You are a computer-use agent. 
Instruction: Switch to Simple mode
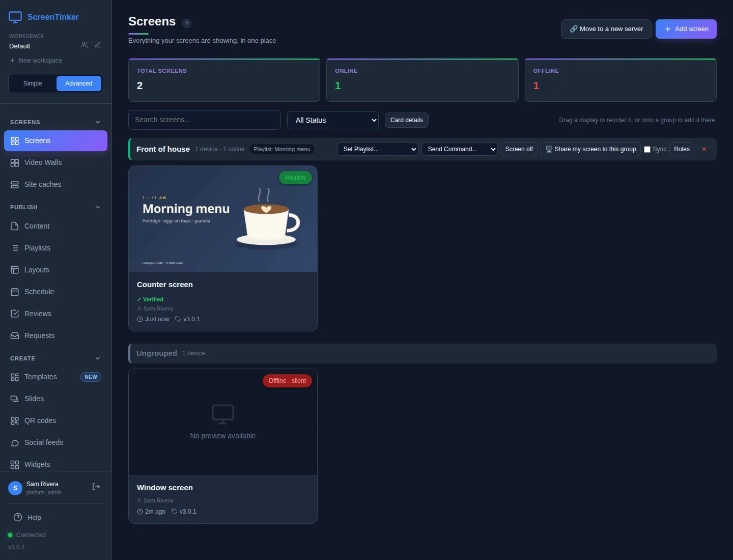pyautogui.click(x=33, y=83)
